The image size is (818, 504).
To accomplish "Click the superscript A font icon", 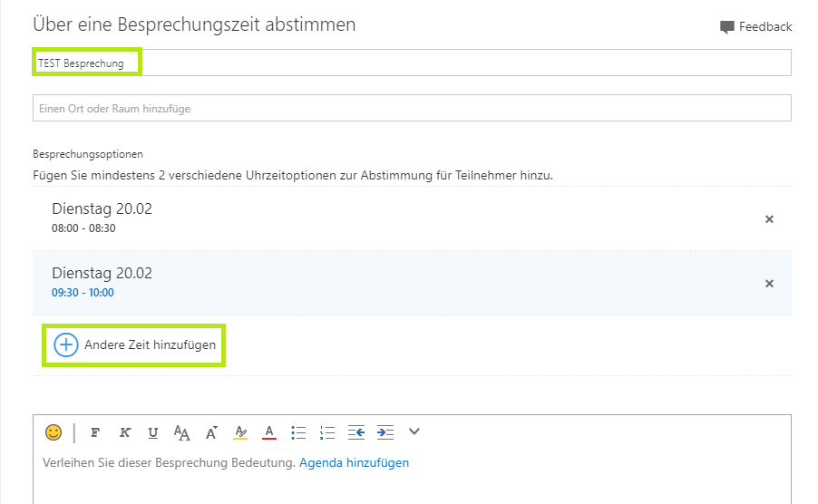I will coord(211,432).
